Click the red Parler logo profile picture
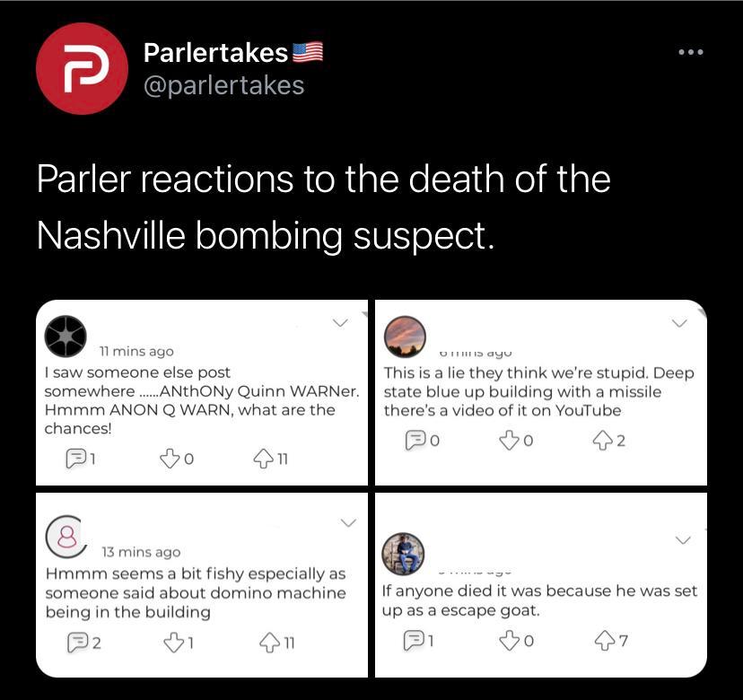The width and height of the screenshot is (743, 700). coord(82,68)
